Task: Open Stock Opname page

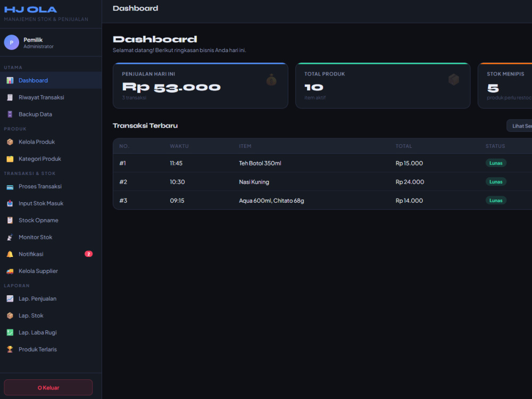Action: [51, 221]
